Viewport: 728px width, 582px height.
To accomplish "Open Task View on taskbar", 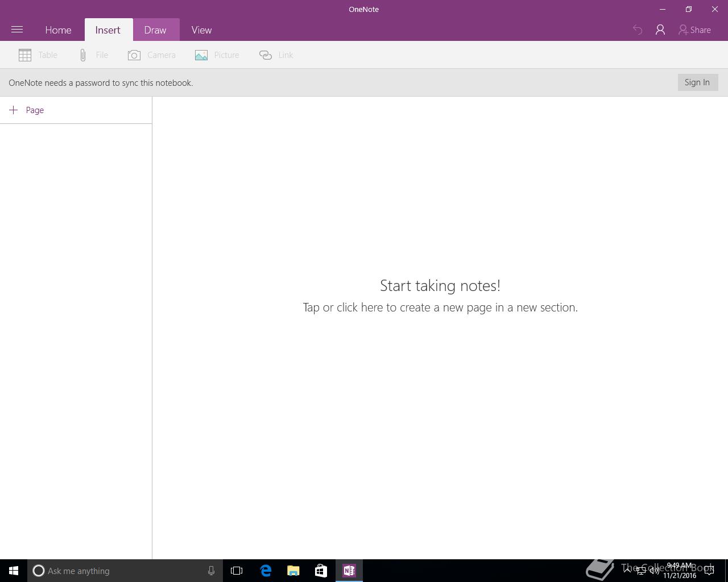I will (x=237, y=571).
